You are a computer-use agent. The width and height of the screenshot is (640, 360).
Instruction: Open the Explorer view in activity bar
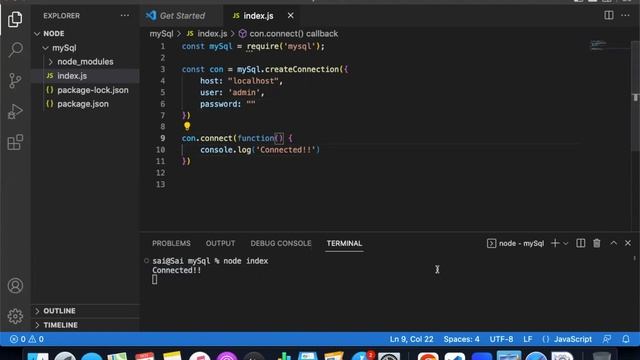15,19
